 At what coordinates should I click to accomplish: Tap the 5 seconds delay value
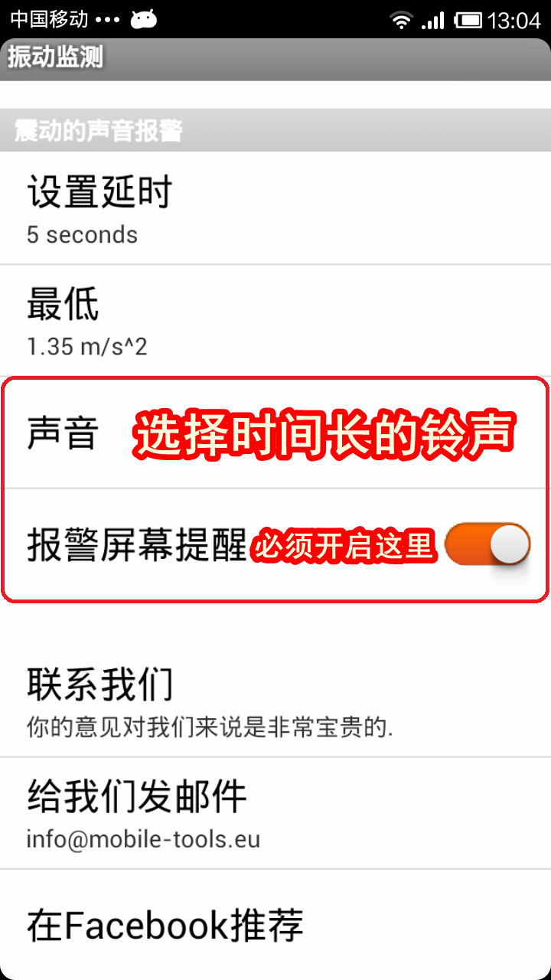82,234
